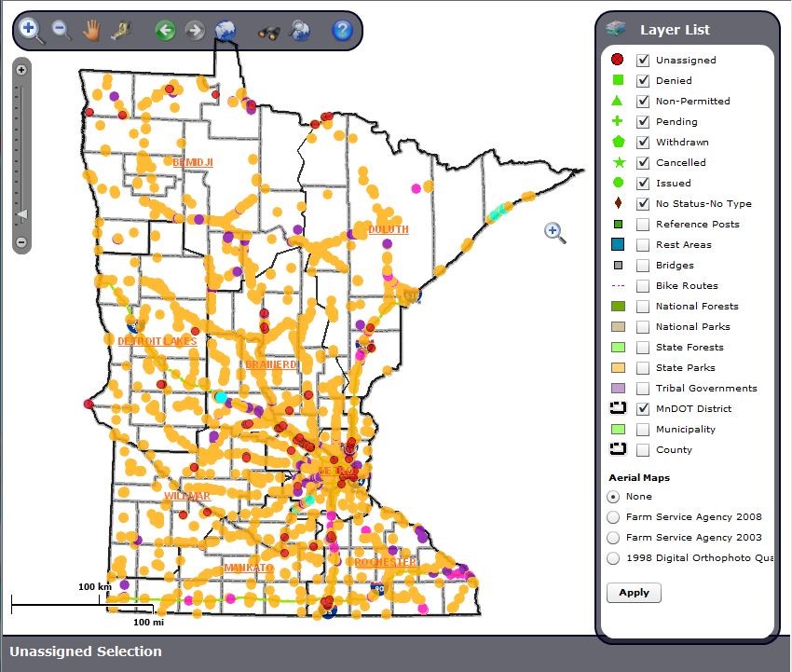This screenshot has width=792, height=672.
Task: Open help with the question mark icon
Action: 342,31
